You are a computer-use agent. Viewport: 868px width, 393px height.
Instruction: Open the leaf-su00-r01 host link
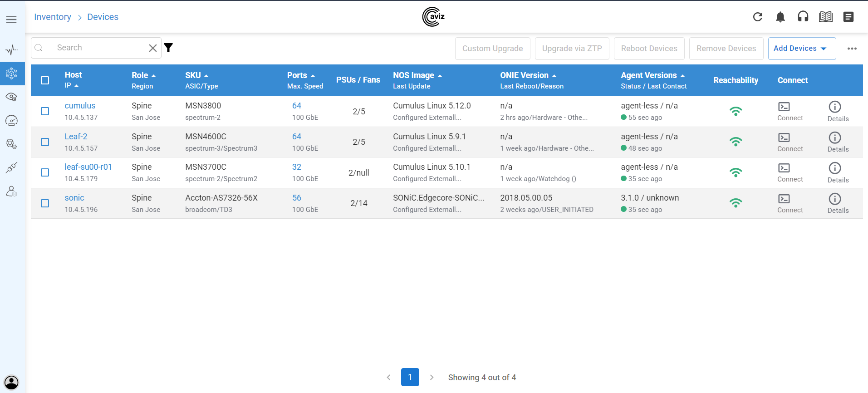[x=88, y=167]
